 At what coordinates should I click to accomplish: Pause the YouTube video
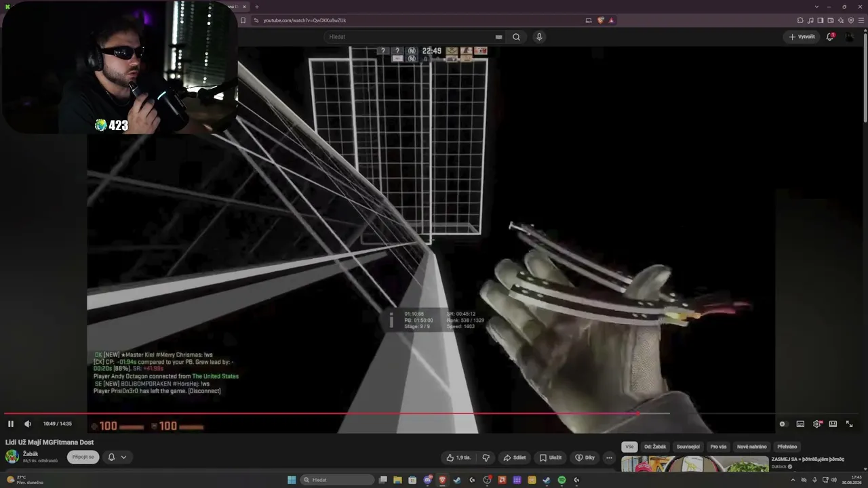(11, 424)
